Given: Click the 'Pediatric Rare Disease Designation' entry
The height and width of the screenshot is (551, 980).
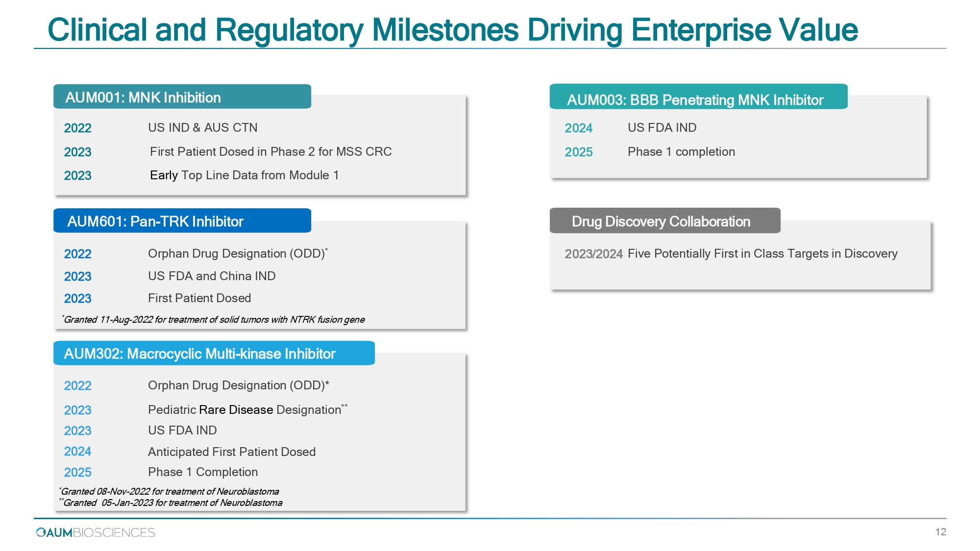Looking at the screenshot, I should point(247,409).
